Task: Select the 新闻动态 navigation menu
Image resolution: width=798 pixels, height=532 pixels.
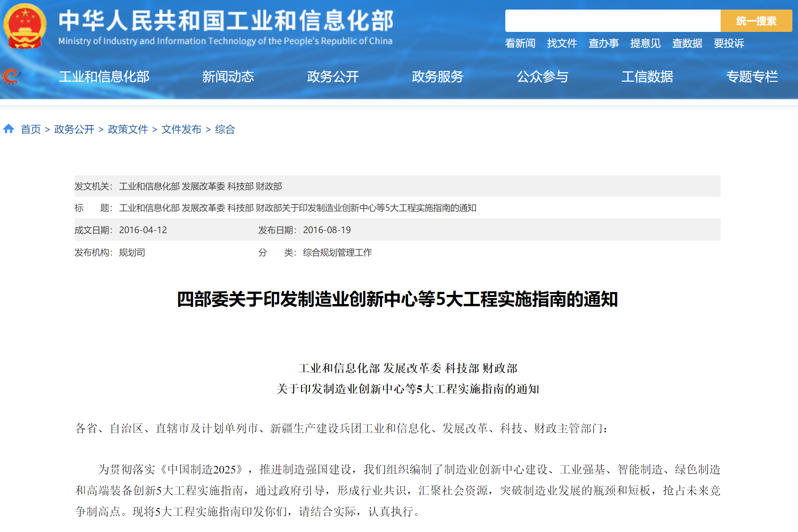Action: (x=228, y=77)
